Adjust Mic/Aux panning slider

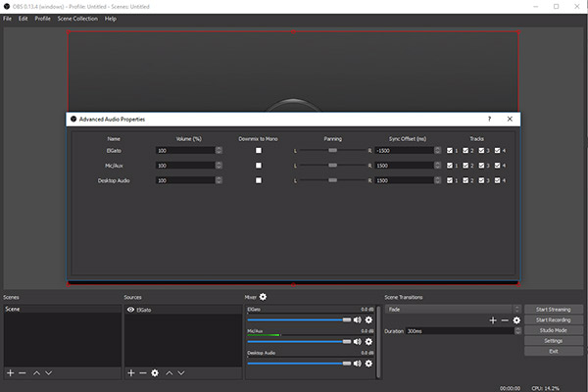pyautogui.click(x=332, y=166)
